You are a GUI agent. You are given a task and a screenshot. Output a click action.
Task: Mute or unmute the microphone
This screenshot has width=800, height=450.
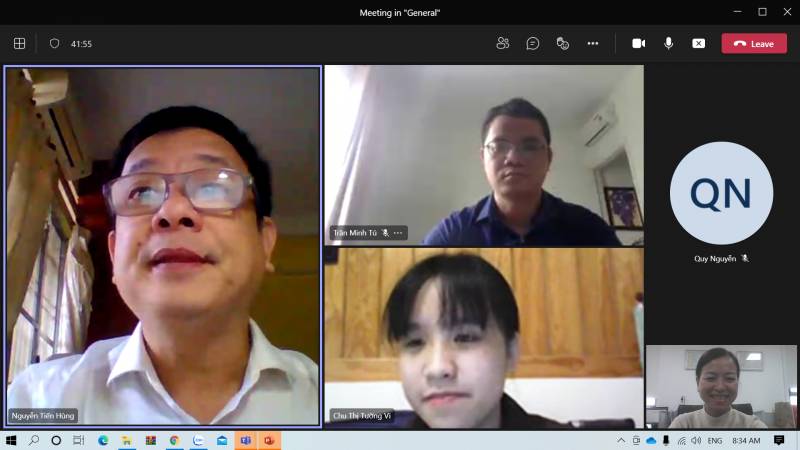coord(668,43)
